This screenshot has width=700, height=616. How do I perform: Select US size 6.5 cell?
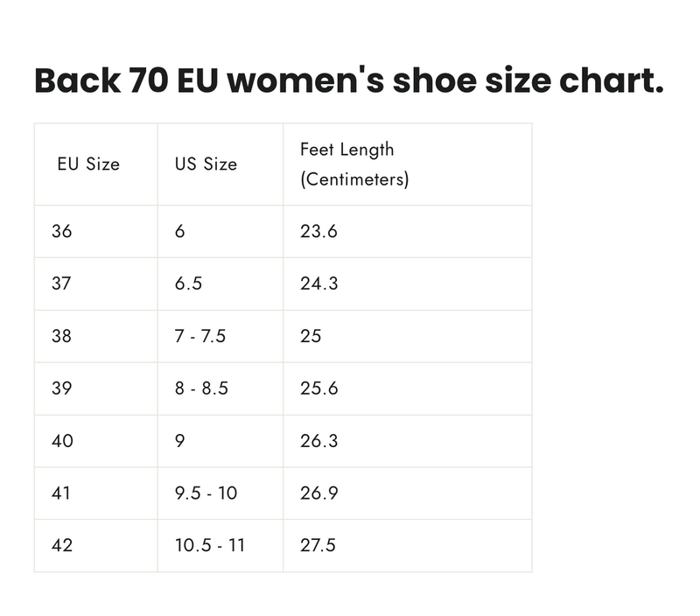pyautogui.click(x=188, y=283)
